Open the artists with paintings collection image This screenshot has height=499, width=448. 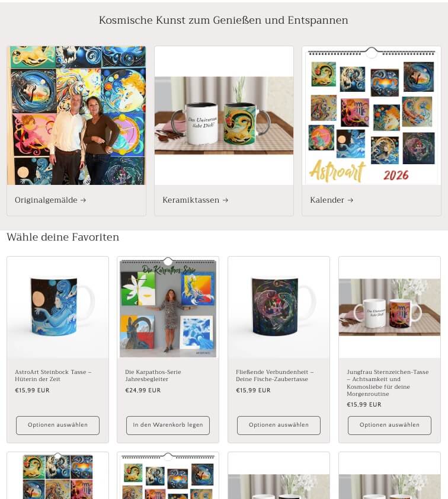point(76,116)
